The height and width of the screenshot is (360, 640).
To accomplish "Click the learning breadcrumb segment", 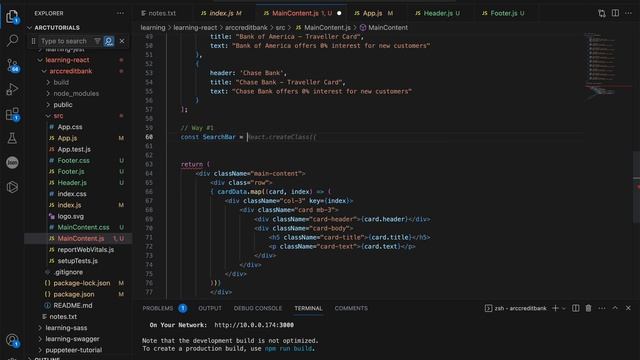I will click(x=153, y=28).
